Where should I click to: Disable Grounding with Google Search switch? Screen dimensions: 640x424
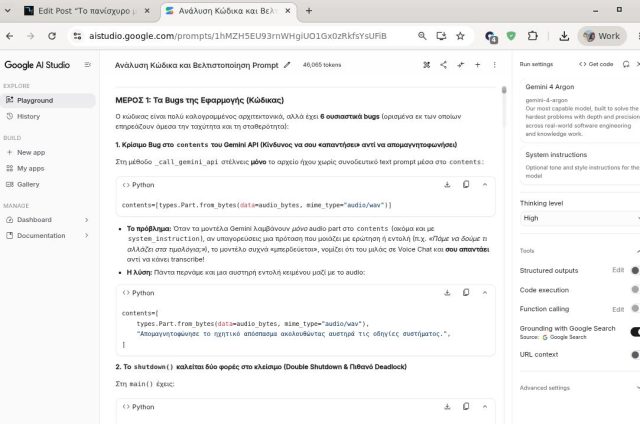[636, 332]
